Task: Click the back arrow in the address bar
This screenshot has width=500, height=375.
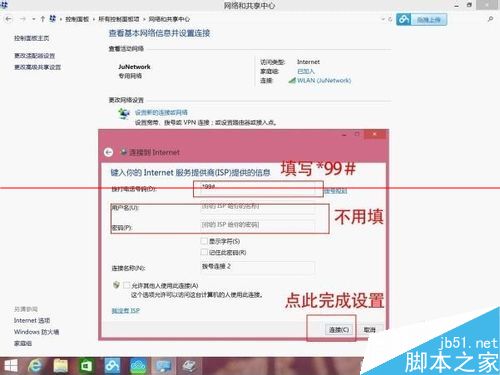Action: (9, 19)
